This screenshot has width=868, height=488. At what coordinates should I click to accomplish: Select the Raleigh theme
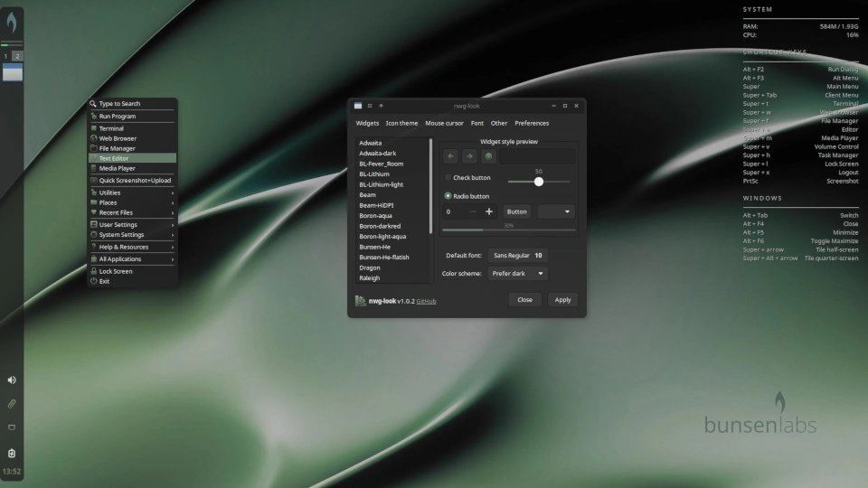(392, 277)
